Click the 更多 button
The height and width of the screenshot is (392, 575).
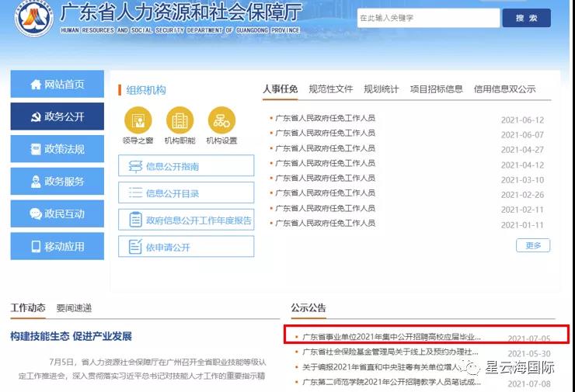click(533, 245)
